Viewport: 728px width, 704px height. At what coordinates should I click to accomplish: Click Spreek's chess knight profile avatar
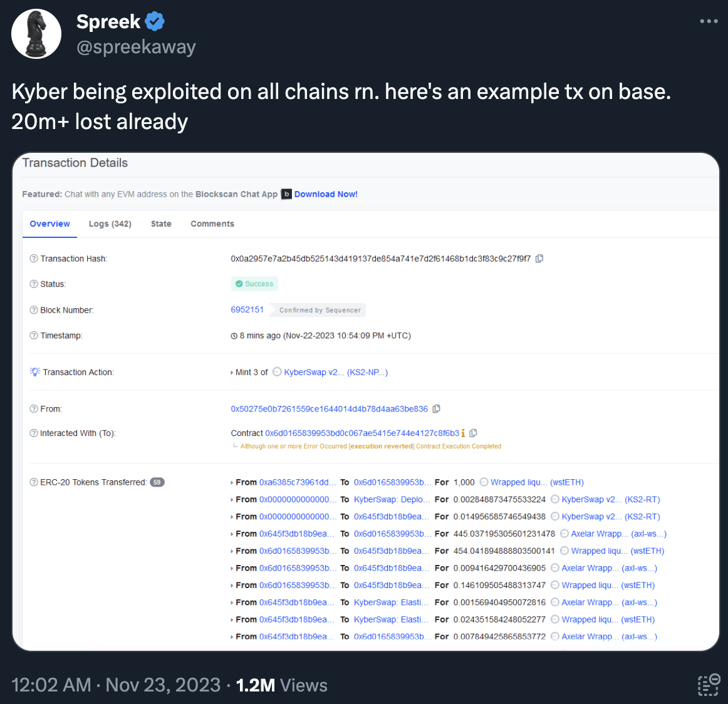click(36, 34)
